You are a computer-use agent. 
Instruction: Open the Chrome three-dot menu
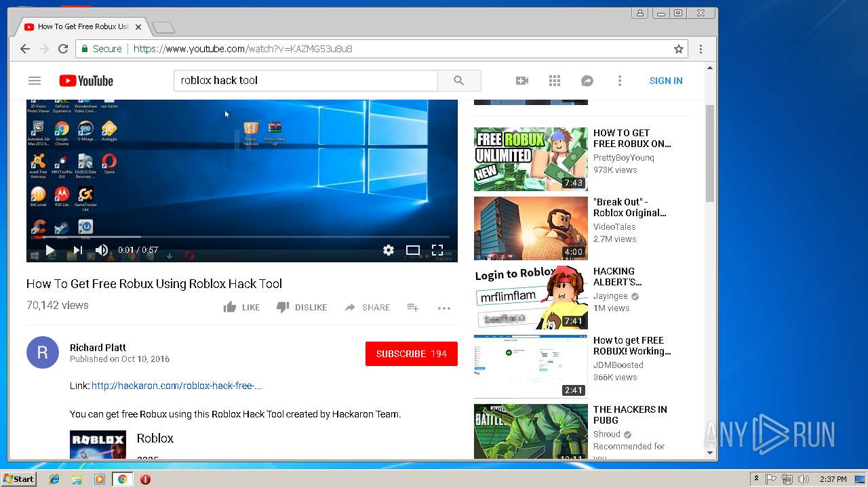coord(701,49)
